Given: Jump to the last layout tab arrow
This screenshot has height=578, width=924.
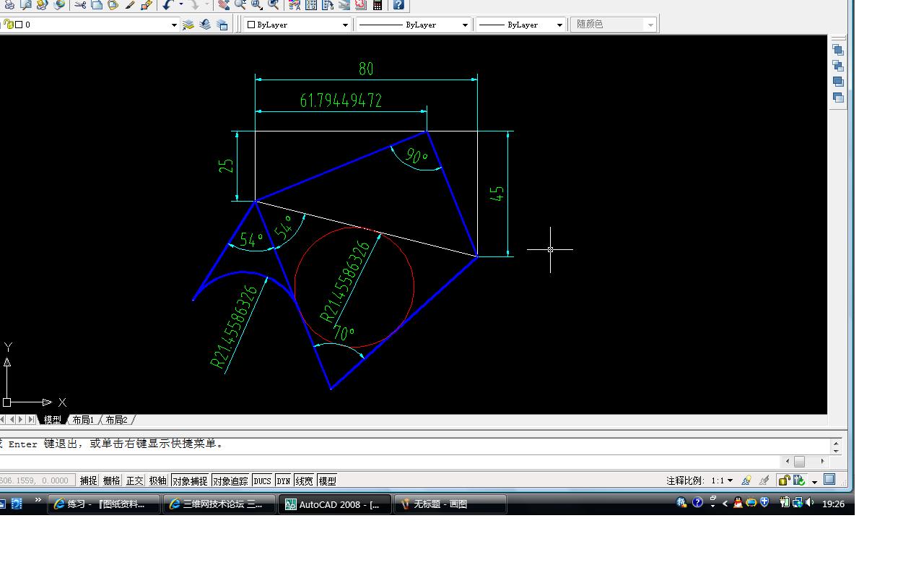Looking at the screenshot, I should 31,420.
